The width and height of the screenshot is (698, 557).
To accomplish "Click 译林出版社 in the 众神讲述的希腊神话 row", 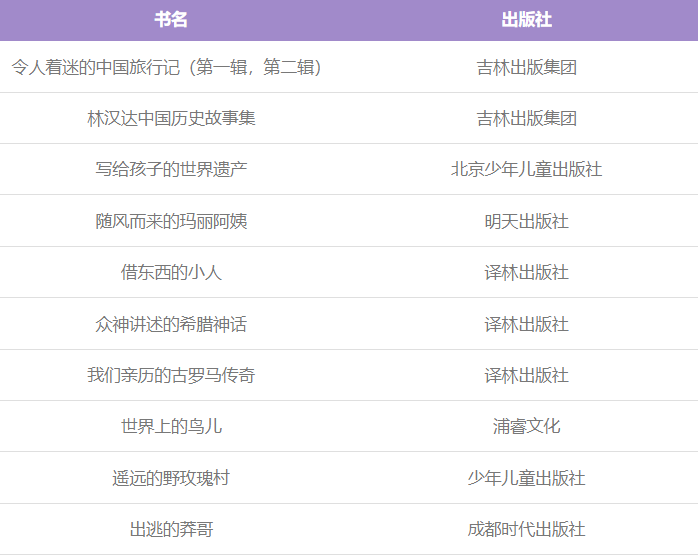I will pos(527,324).
